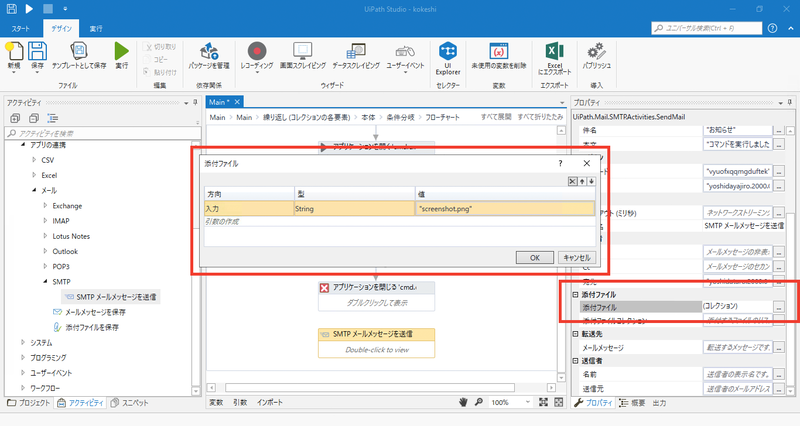
Task: Expand the CSV tree node
Action: tap(34, 160)
